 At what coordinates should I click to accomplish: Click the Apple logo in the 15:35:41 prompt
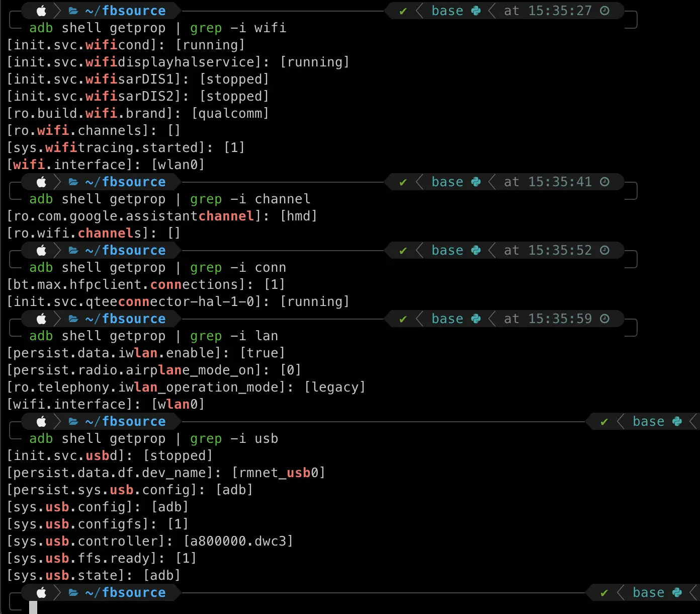41,182
